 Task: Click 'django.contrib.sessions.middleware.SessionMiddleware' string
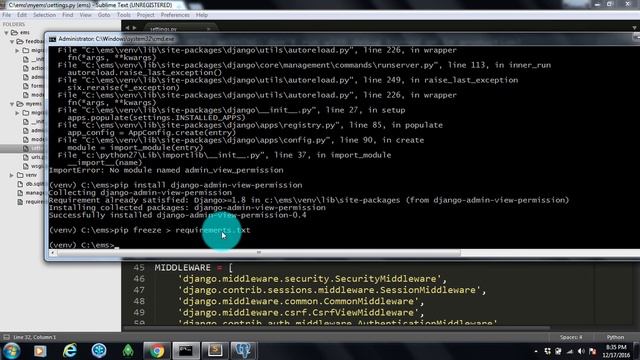pyautogui.click(x=329, y=290)
